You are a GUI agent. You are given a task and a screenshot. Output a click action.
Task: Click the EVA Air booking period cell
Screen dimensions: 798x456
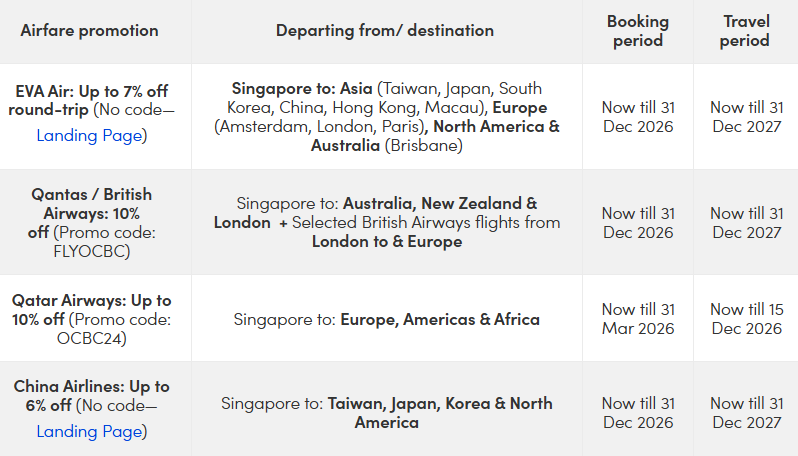pos(638,117)
